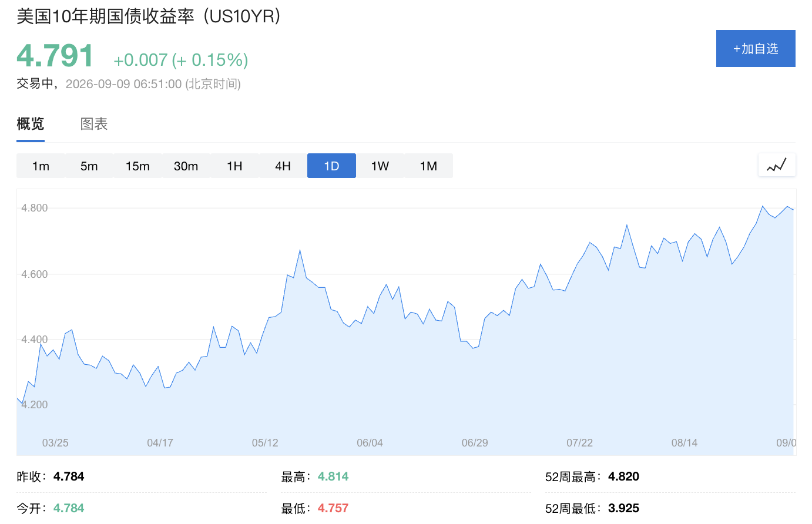
Task: Choose the 15m chart interval
Action: tap(137, 166)
